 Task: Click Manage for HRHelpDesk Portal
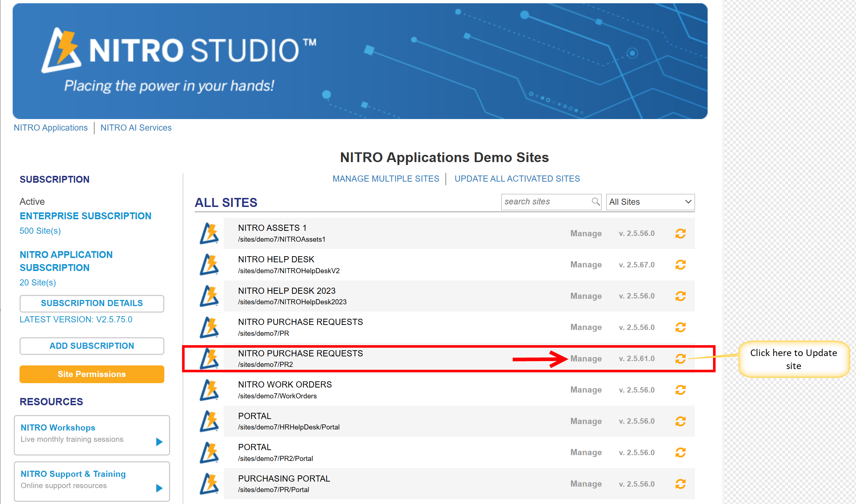[x=586, y=421]
